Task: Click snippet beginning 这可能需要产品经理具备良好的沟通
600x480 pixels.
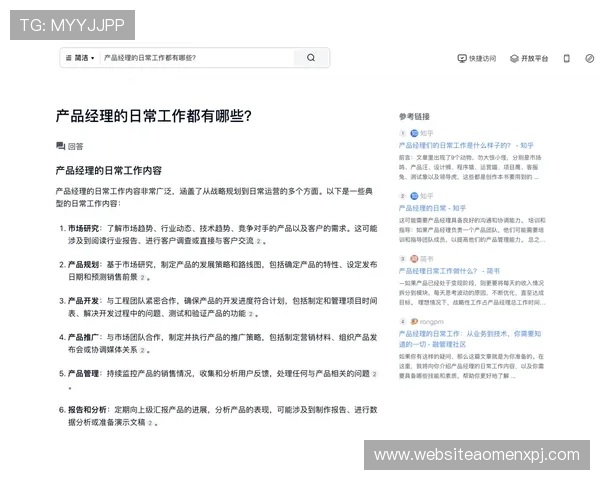Action: [472, 230]
